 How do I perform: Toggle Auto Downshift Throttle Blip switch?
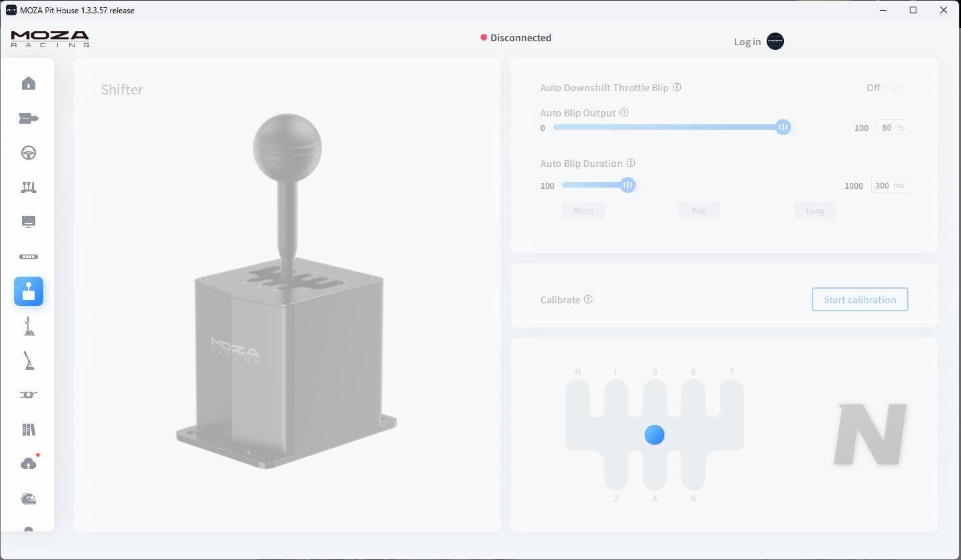(x=891, y=87)
